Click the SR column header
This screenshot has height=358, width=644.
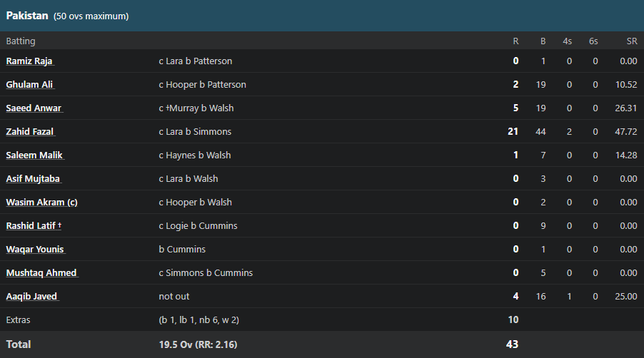pyautogui.click(x=632, y=41)
